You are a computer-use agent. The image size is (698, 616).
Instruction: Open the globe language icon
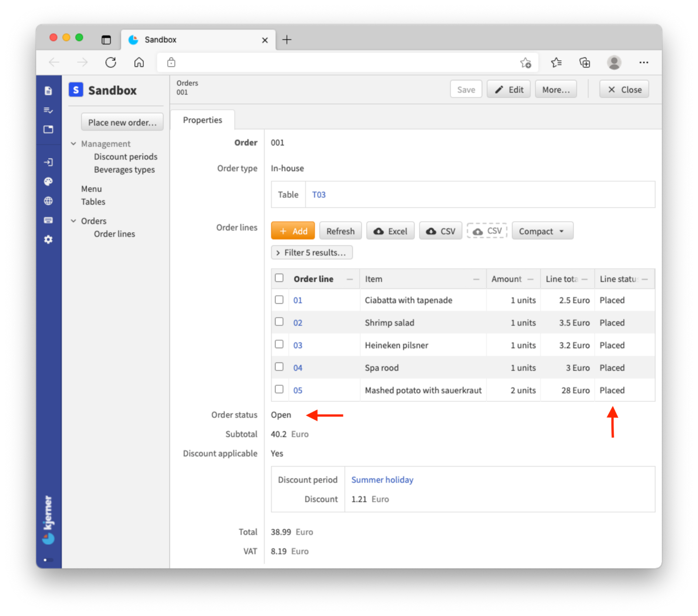pos(48,201)
